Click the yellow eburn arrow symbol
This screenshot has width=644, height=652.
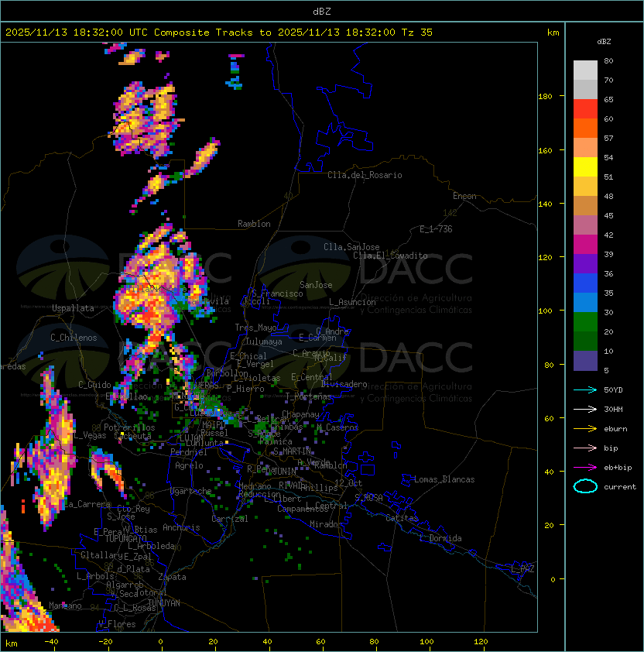585,429
